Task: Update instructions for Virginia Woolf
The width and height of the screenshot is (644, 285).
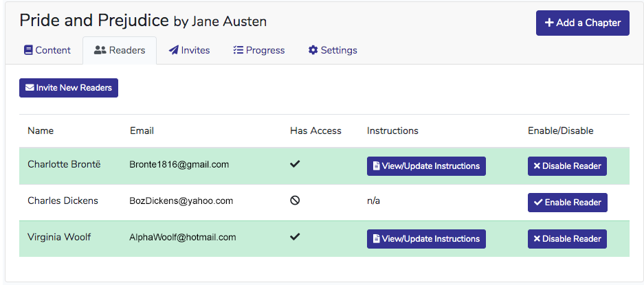Action: coord(426,239)
